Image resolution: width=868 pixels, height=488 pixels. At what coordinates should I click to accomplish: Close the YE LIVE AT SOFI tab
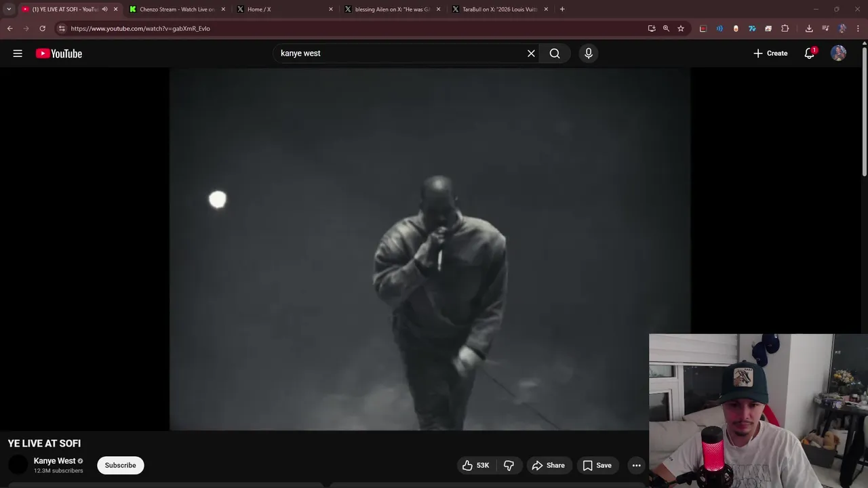[x=115, y=9]
